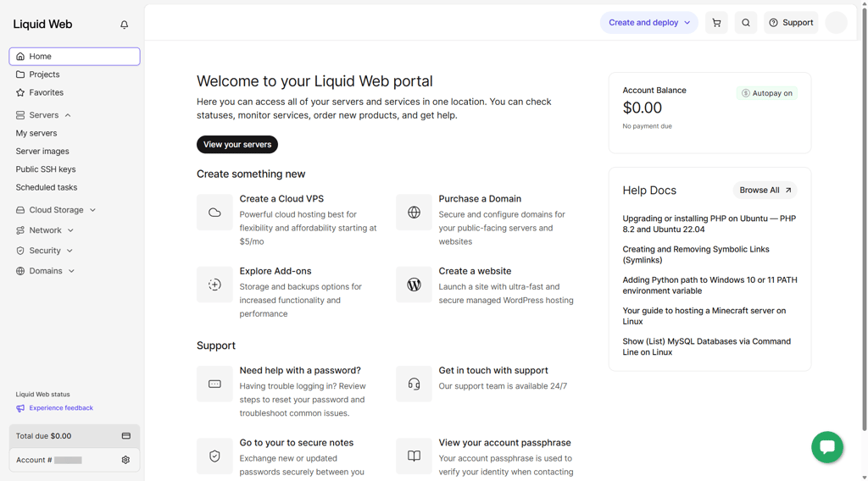Expand the Cloud Storage section
868x481 pixels.
coord(56,210)
